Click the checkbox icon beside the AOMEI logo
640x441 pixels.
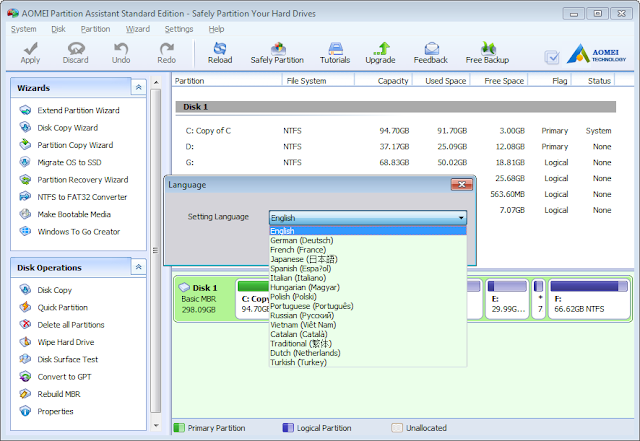(x=552, y=58)
